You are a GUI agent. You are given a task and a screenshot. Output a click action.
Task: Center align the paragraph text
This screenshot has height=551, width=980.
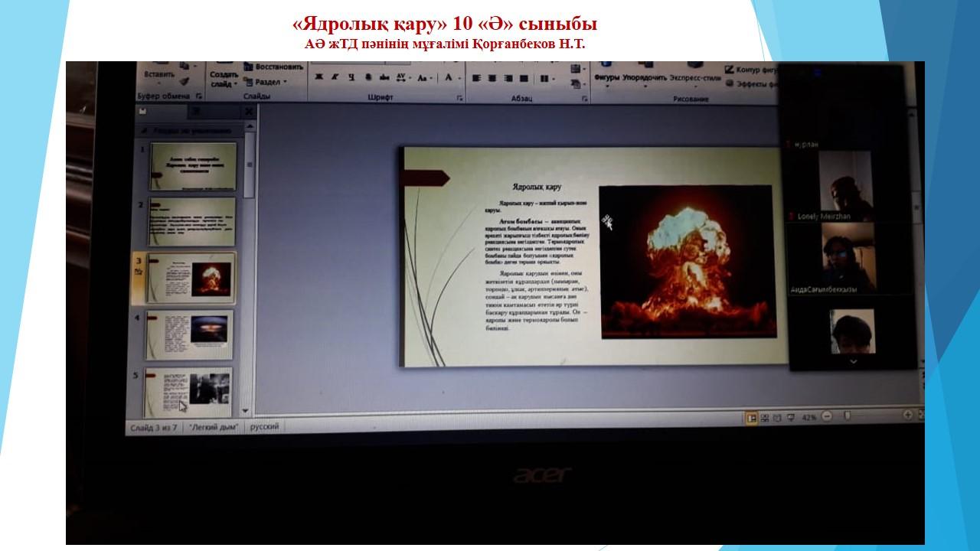click(492, 78)
